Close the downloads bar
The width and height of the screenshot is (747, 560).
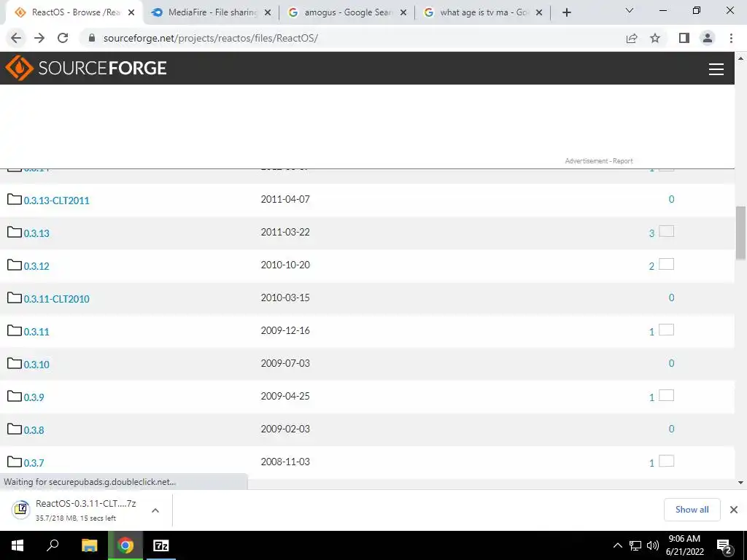coord(734,510)
